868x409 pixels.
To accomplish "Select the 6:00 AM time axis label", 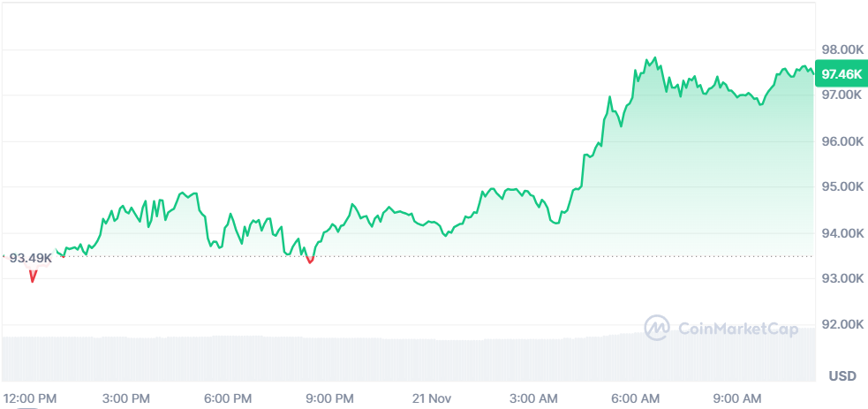I will (x=636, y=398).
